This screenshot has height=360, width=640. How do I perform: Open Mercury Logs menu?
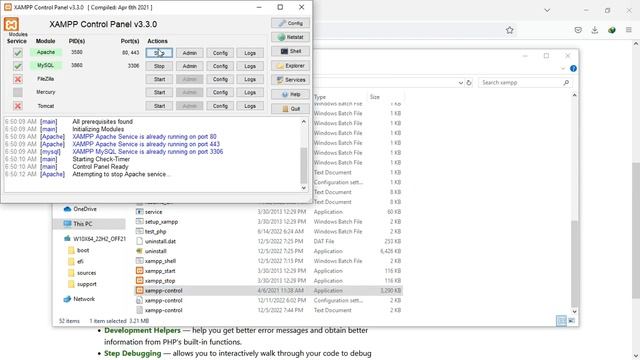pos(250,92)
